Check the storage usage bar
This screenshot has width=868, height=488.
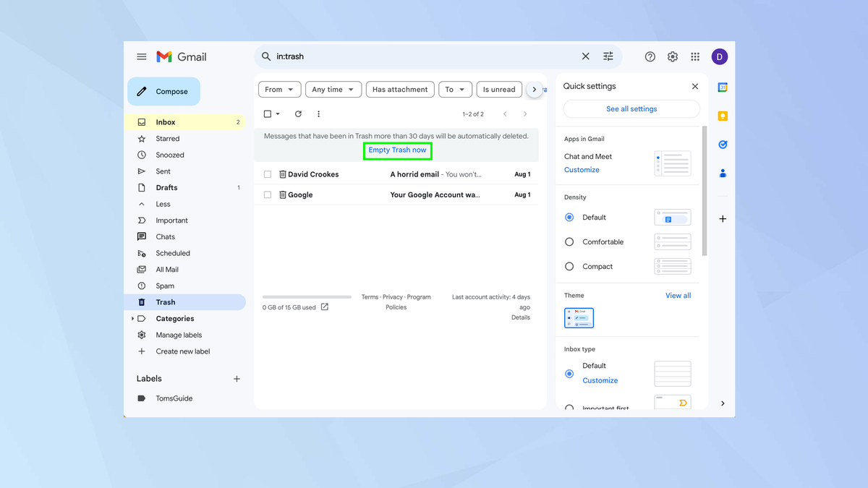pyautogui.click(x=307, y=296)
